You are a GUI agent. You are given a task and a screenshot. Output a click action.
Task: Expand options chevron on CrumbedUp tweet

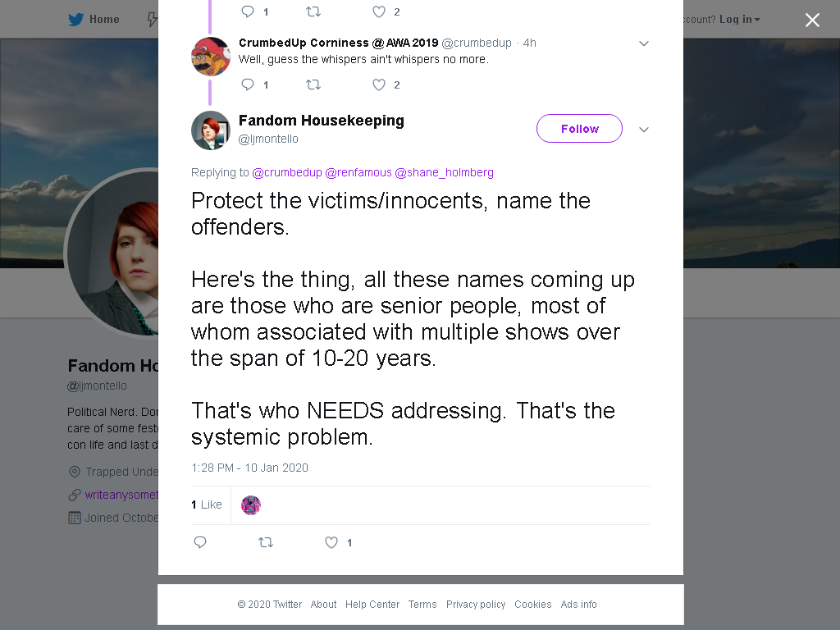pyautogui.click(x=644, y=43)
